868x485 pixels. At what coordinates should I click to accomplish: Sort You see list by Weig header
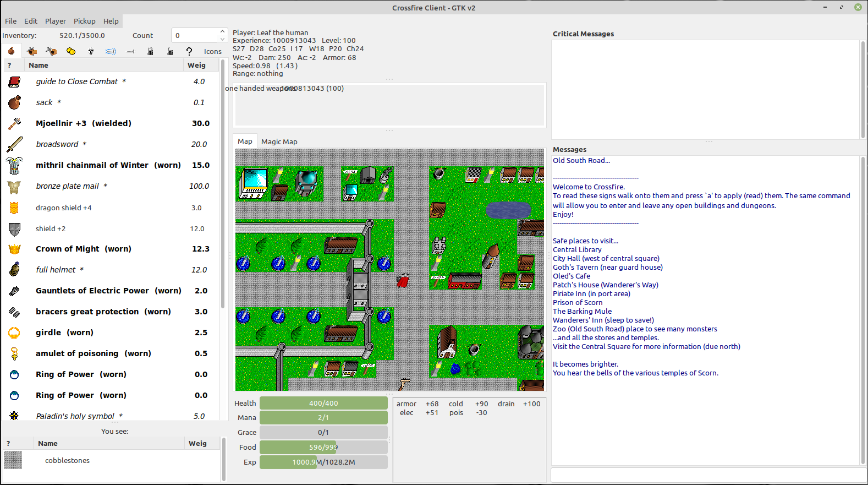pyautogui.click(x=202, y=443)
